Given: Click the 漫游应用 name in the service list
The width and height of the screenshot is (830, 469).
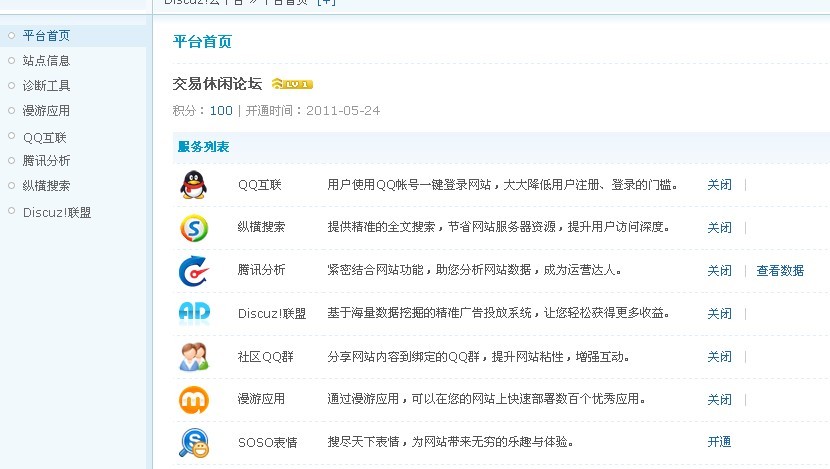Looking at the screenshot, I should pos(261,399).
